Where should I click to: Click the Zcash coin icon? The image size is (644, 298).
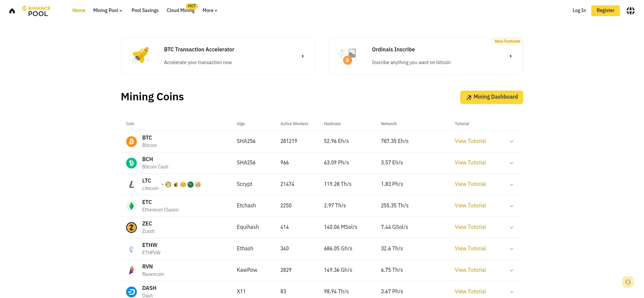point(131,228)
